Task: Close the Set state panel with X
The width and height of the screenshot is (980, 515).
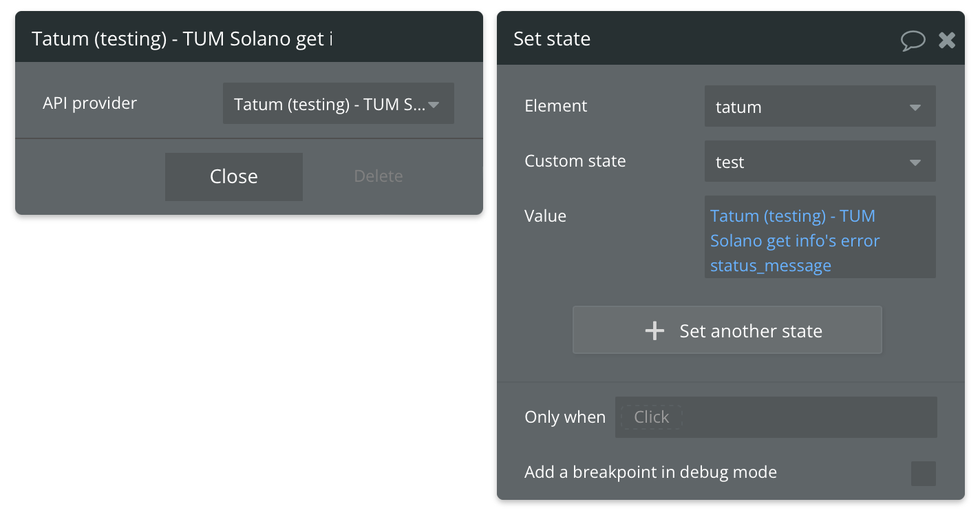Action: coord(947,40)
